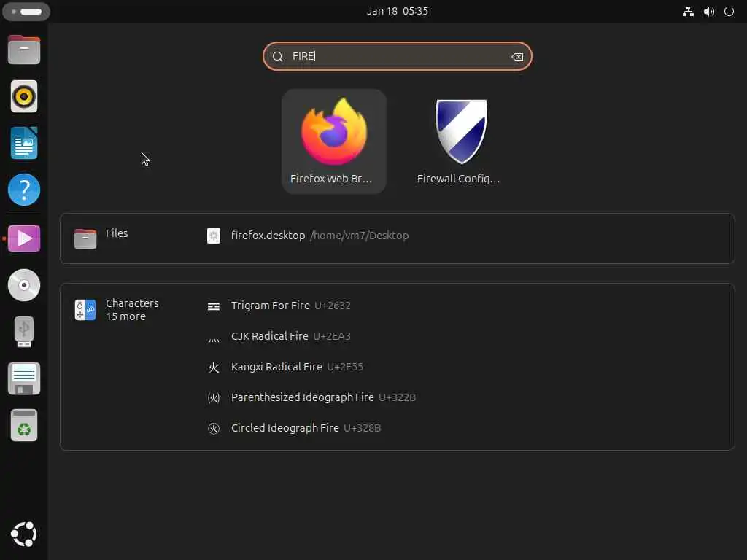Click the /home/vm7/Desktop path text

(359, 236)
